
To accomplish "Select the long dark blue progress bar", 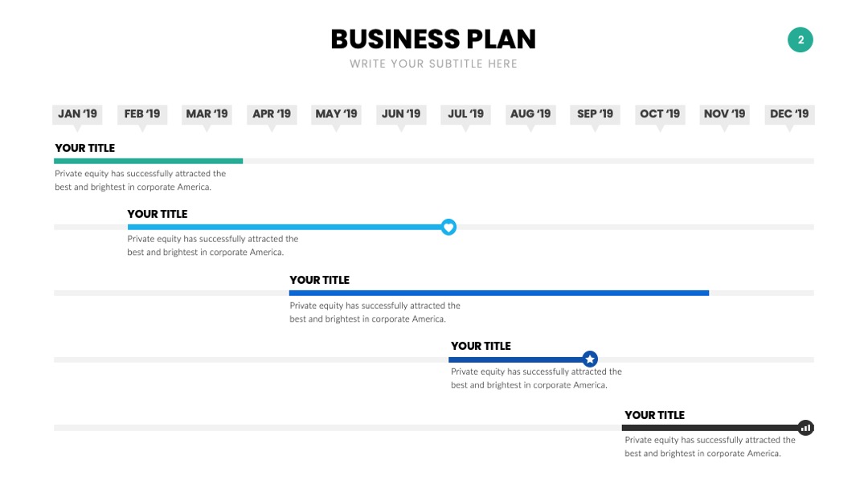I will [x=499, y=293].
